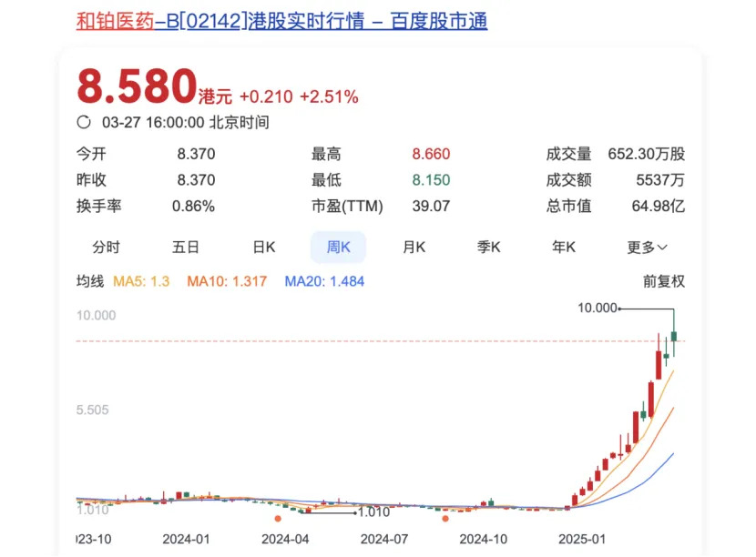Screen dimensions: 756x557
Task: Click the 均线 indicator label
Action: 90,281
